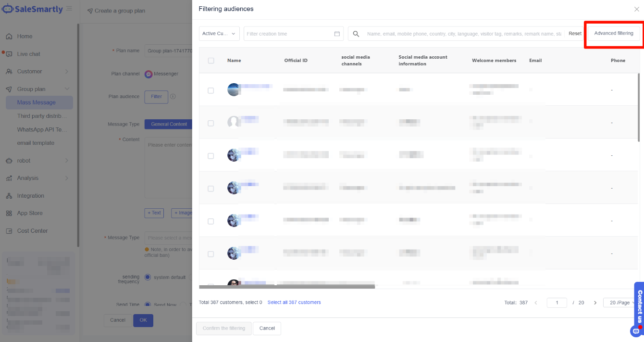The width and height of the screenshot is (644, 342).
Task: Click the Integration icon in sidebar
Action: (9, 196)
